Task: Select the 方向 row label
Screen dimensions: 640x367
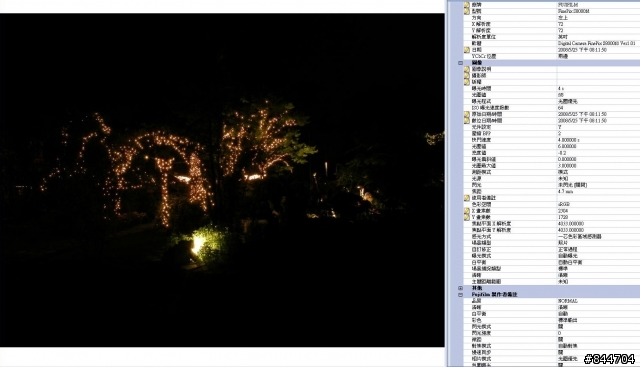Action: (x=476, y=18)
